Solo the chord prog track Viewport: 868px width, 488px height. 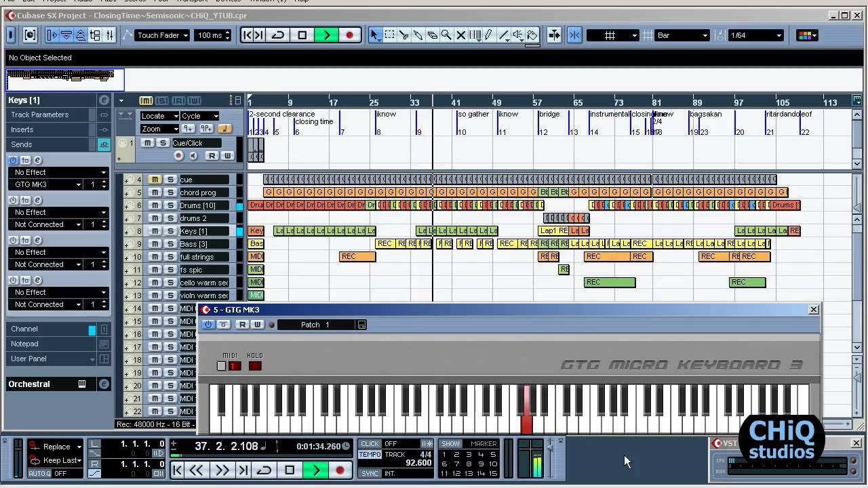[x=170, y=192]
